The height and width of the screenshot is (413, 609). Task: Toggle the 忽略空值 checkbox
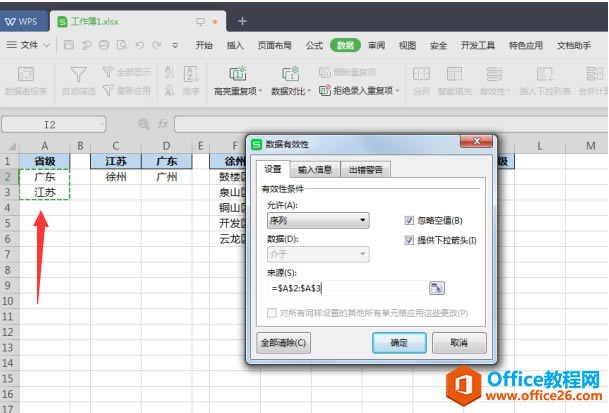409,221
